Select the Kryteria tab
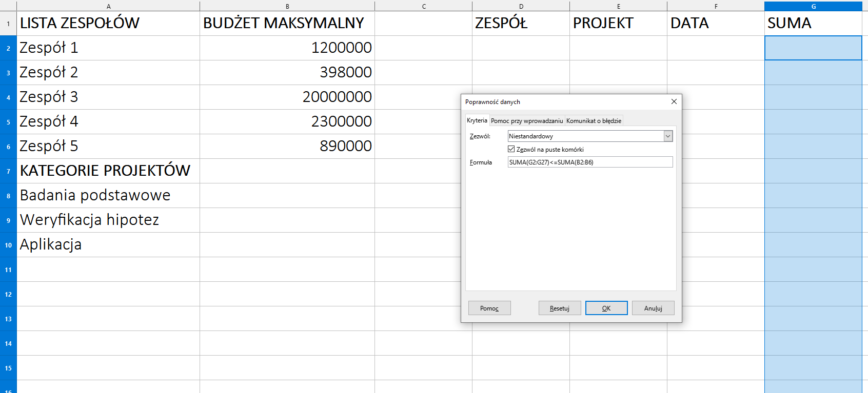 point(477,120)
